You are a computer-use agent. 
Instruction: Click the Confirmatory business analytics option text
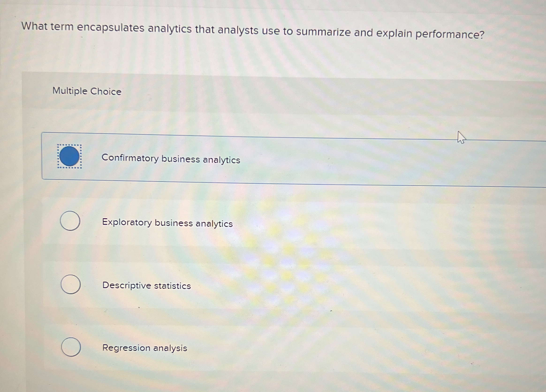point(171,159)
